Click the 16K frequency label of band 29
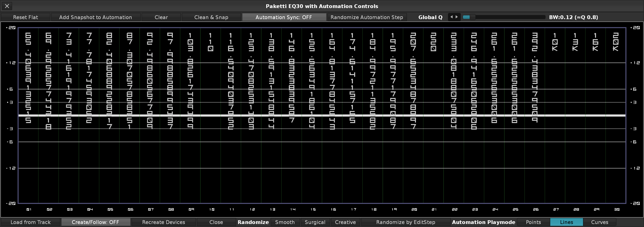644x227 pixels. [x=595, y=42]
